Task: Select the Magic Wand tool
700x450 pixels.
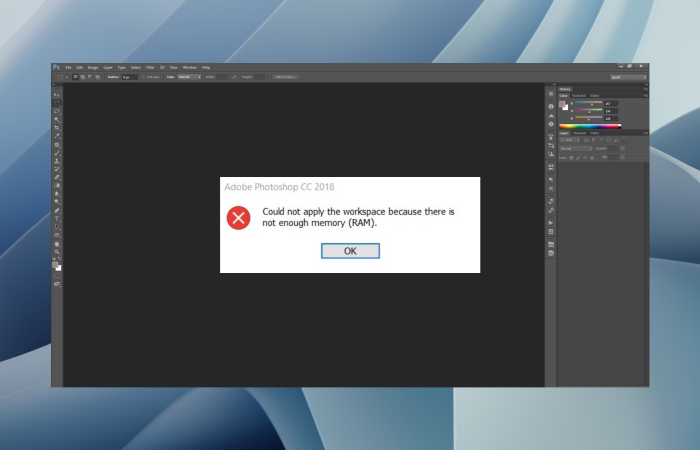Action: pos(57,120)
